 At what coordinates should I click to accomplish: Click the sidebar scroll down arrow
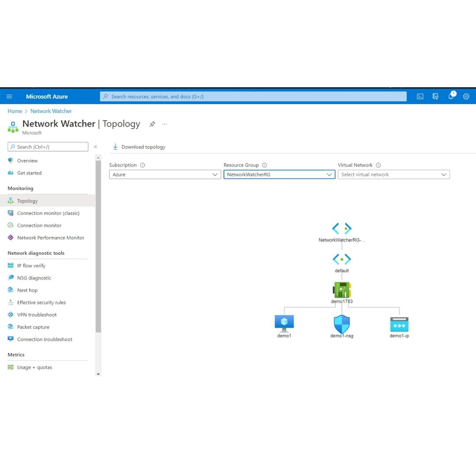pyautogui.click(x=98, y=374)
